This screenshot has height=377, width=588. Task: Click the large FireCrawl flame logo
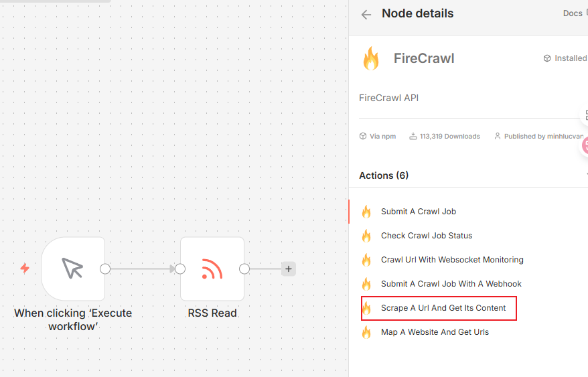pos(370,59)
